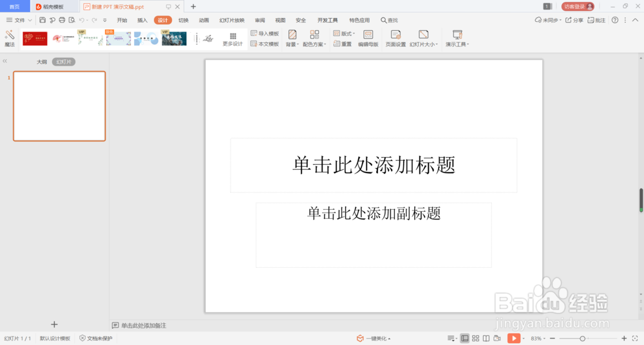
Task: Switch to reading view icon
Action: tap(486, 338)
